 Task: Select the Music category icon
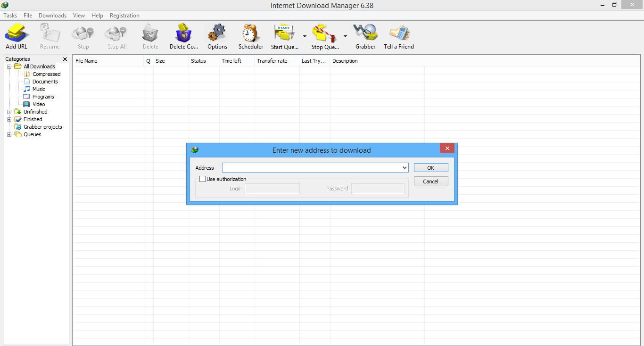[27, 89]
